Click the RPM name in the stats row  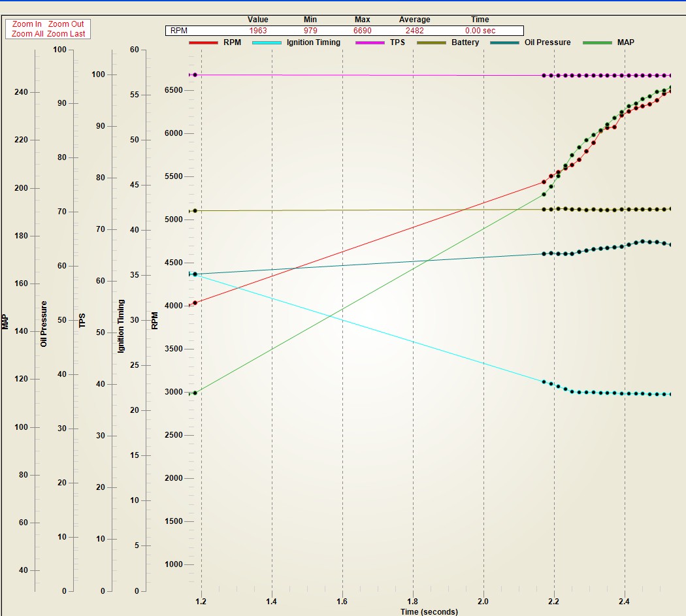coord(179,31)
